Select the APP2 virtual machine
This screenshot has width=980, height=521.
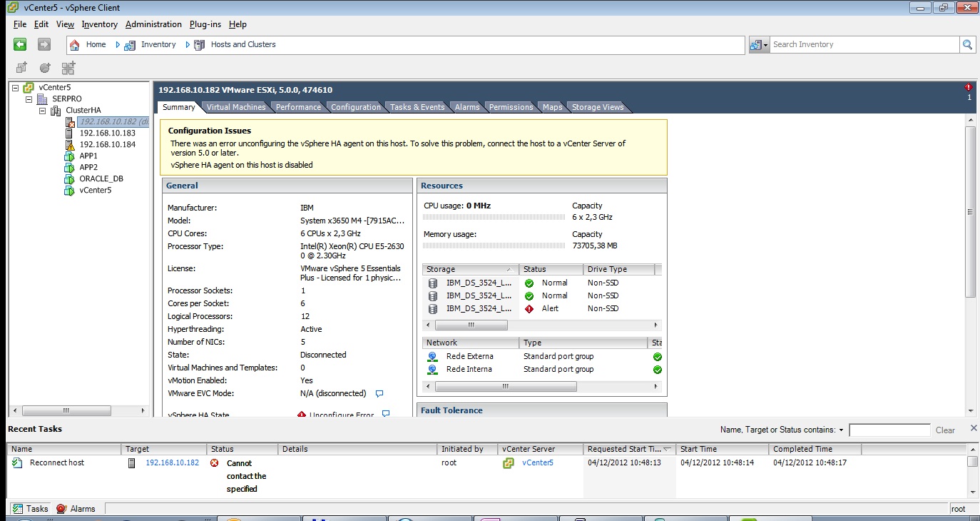[x=88, y=167]
